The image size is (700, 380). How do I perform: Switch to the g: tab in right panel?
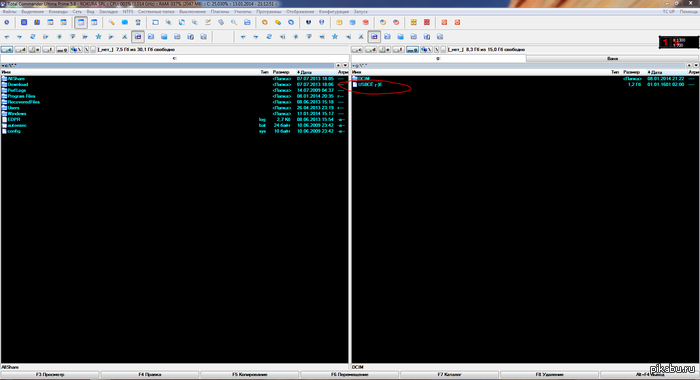[x=438, y=58]
